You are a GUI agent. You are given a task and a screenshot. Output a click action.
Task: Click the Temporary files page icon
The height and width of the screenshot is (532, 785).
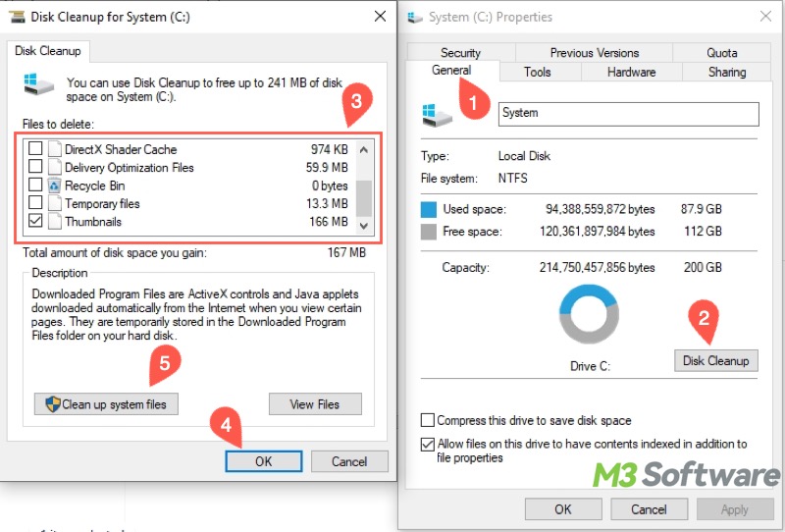click(55, 204)
